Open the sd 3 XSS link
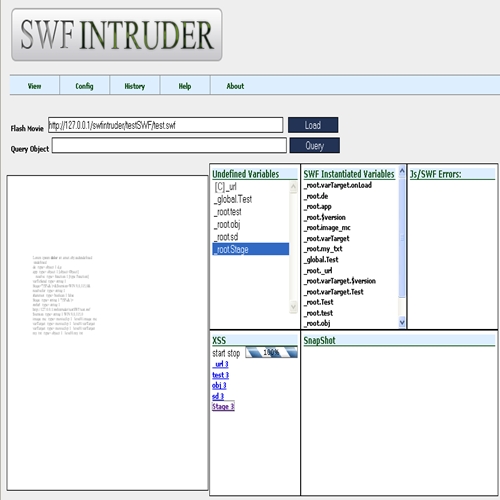The height and width of the screenshot is (500, 500). click(x=218, y=396)
